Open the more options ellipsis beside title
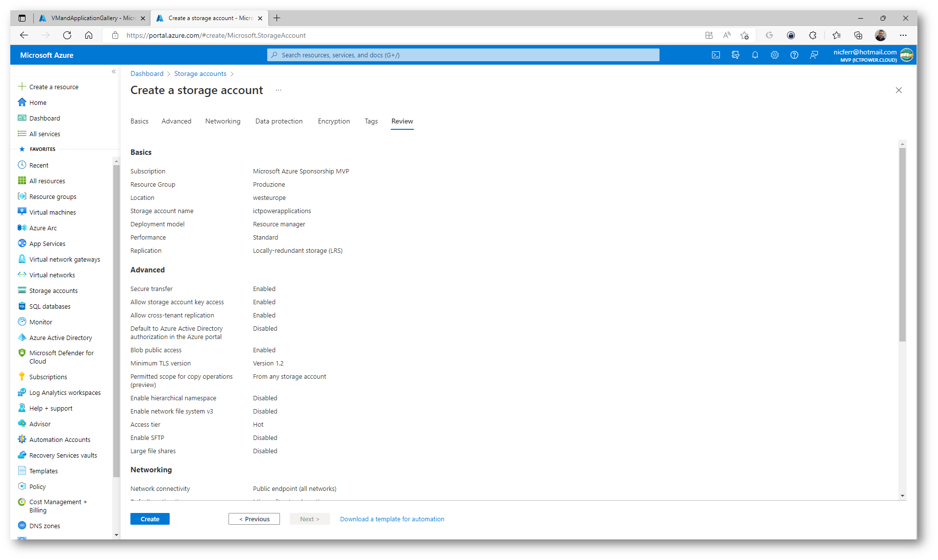 tap(279, 90)
